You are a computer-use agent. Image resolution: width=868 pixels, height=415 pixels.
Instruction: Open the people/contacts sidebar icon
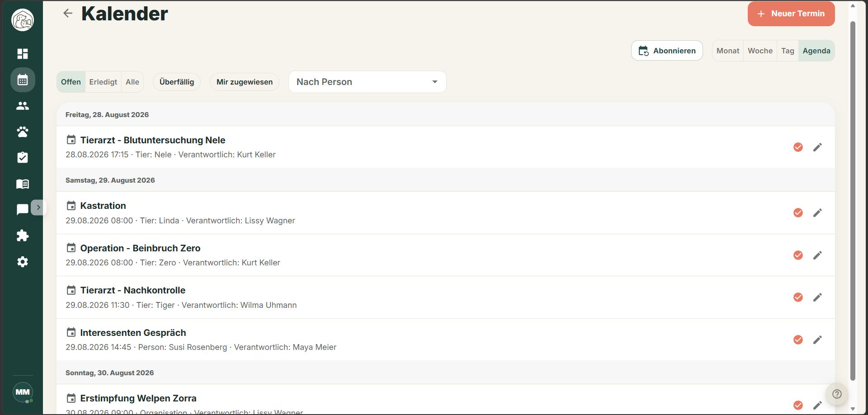(23, 106)
